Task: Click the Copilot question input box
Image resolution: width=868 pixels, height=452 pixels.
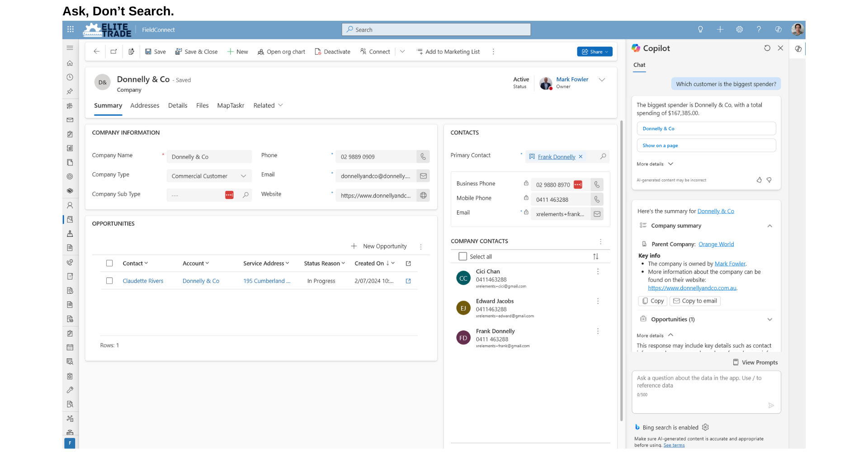Action: pos(706,392)
